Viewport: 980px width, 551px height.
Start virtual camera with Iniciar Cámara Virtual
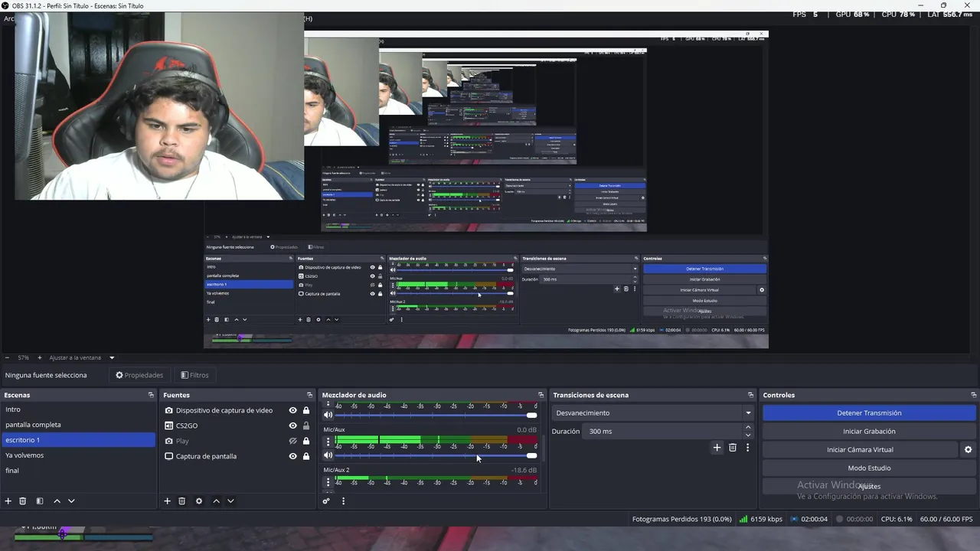(x=860, y=450)
